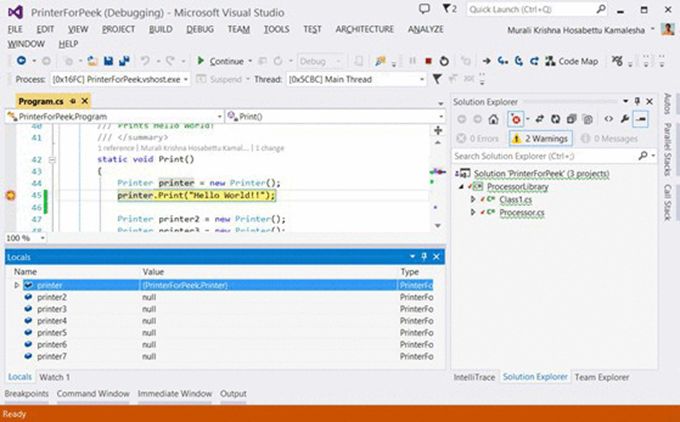Toggle the 0 Messages filter
The image size is (680, 422).
click(609, 139)
